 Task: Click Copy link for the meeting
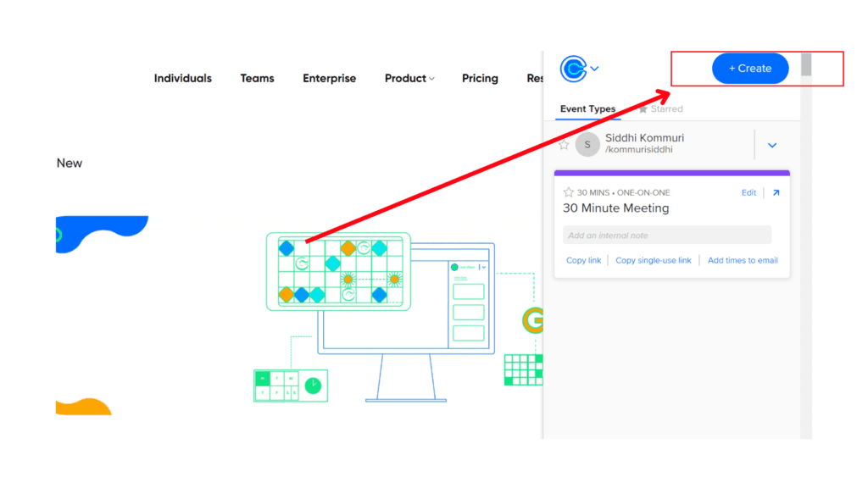click(x=583, y=260)
